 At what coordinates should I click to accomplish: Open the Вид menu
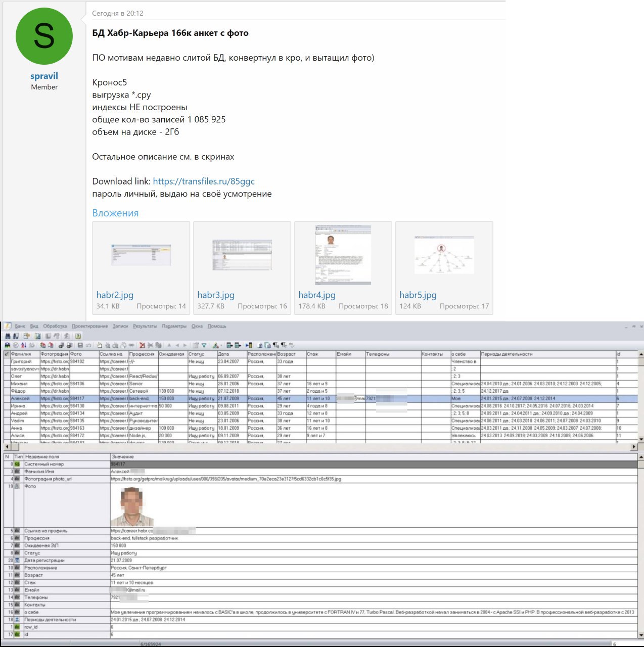click(34, 326)
